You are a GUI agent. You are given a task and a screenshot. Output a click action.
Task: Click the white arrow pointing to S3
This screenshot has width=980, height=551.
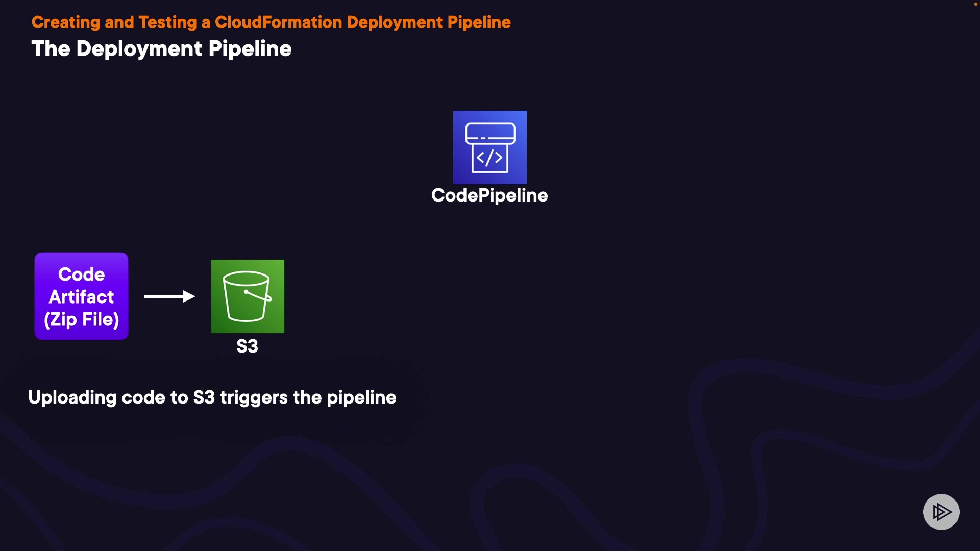(169, 296)
